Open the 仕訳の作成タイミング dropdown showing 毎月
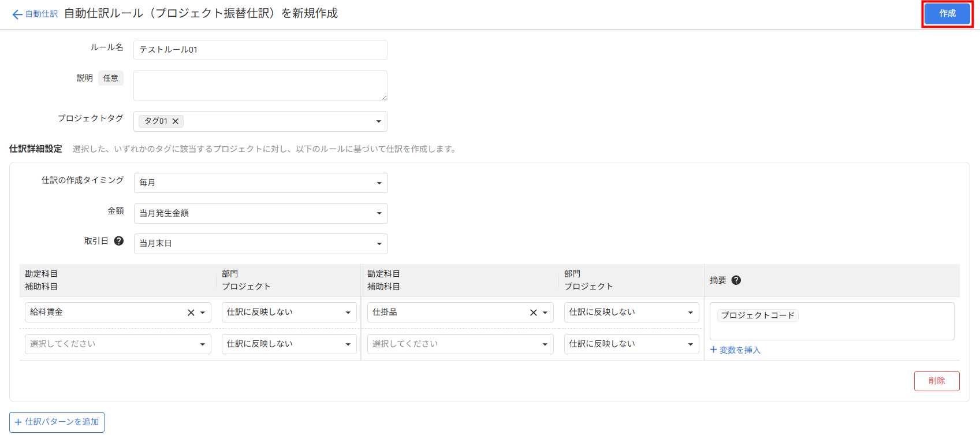 point(260,183)
